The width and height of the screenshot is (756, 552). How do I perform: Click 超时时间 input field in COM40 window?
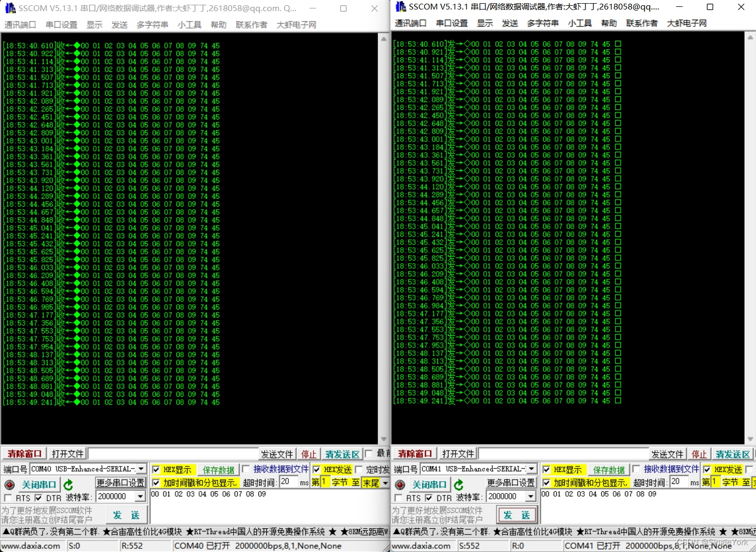288,482
